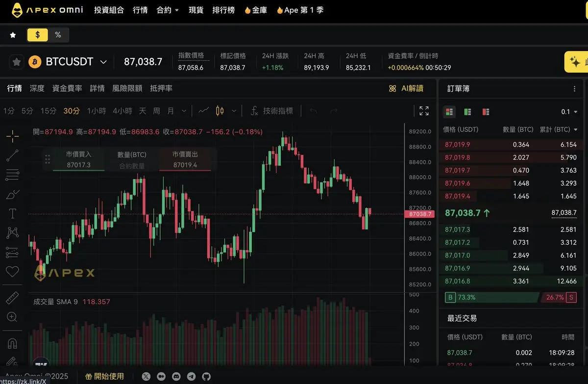The image size is (588, 384).
Task: Click the 開始使用 link in footer
Action: 104,377
